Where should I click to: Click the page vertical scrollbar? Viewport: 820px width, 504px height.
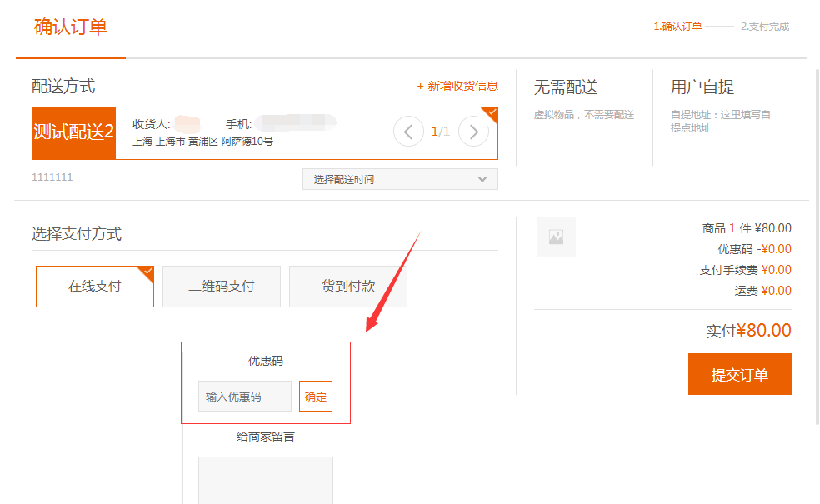815,250
